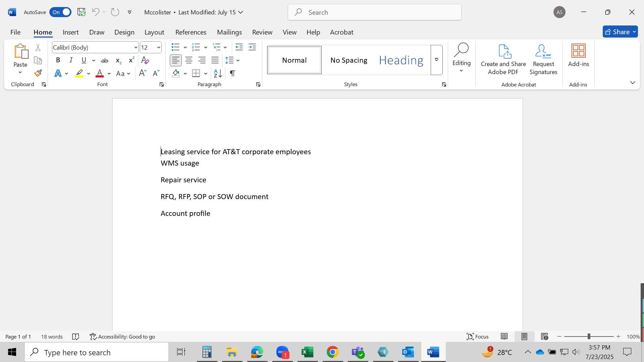The image size is (644, 362).
Task: Click the Clear All Formatting icon
Action: coord(145,60)
